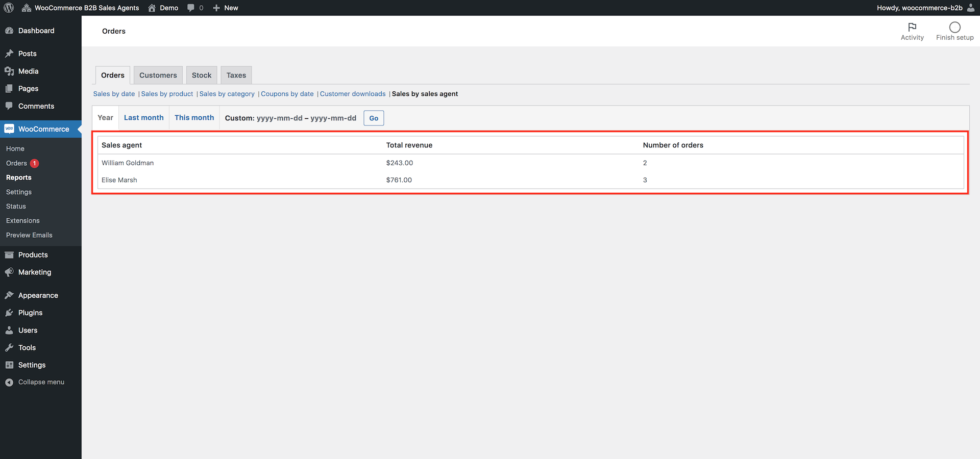Image resolution: width=980 pixels, height=459 pixels.
Task: Open the Sales by product report link
Action: click(167, 94)
